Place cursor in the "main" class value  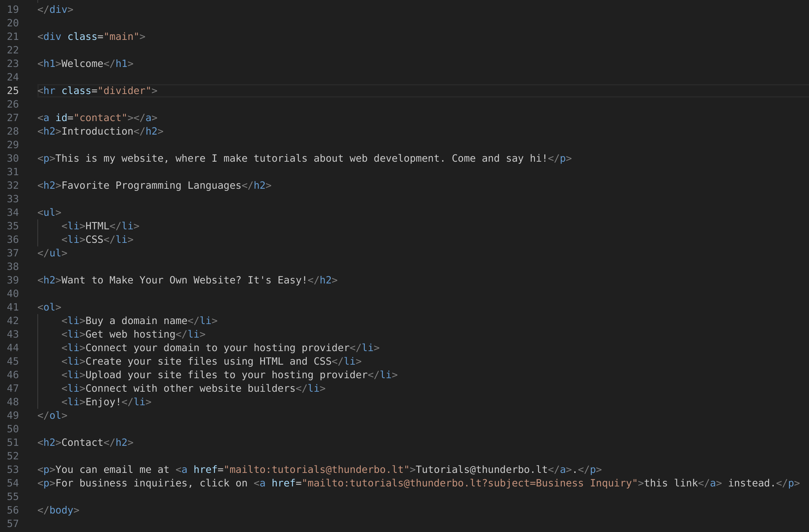click(x=121, y=36)
